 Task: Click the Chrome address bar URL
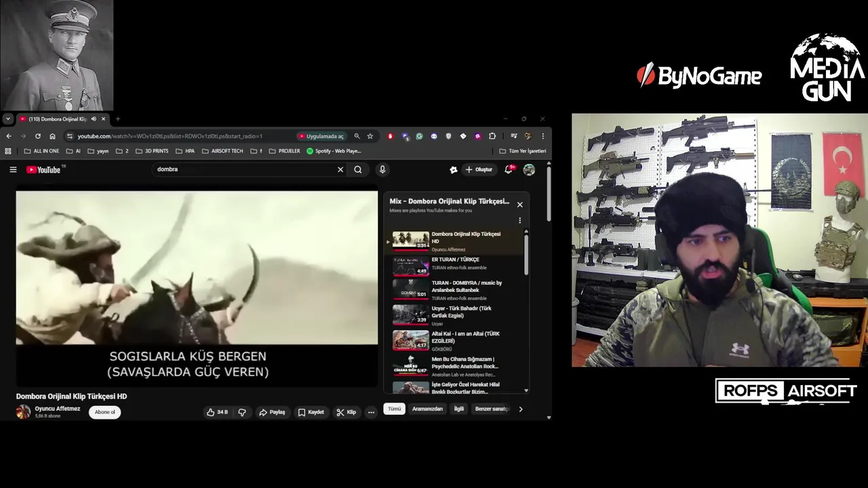tap(170, 136)
